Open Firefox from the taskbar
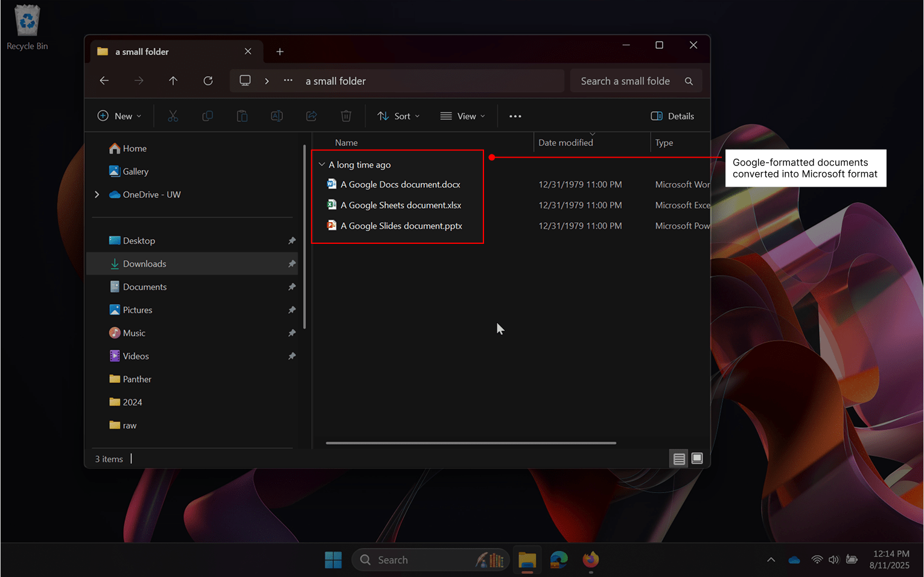 (590, 559)
